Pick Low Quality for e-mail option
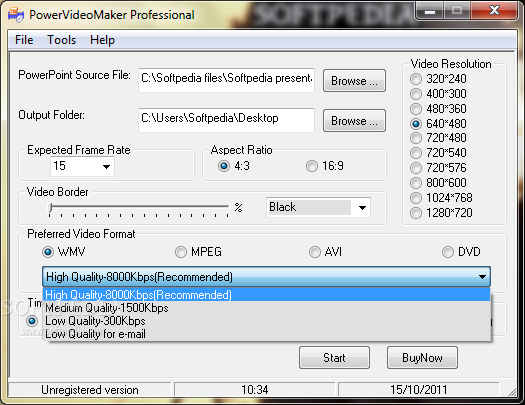This screenshot has height=405, width=525. (267, 334)
